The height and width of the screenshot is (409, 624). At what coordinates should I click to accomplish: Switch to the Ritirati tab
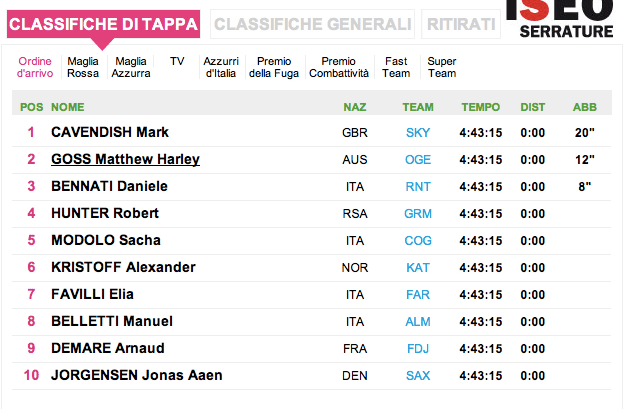click(459, 24)
